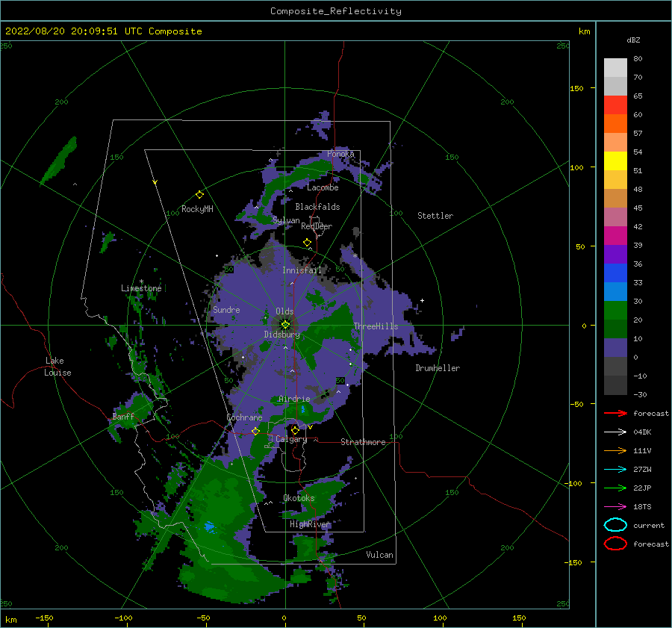Viewport: 672px width, 628px height.
Task: Click the Stettler label
Action: coord(435,216)
